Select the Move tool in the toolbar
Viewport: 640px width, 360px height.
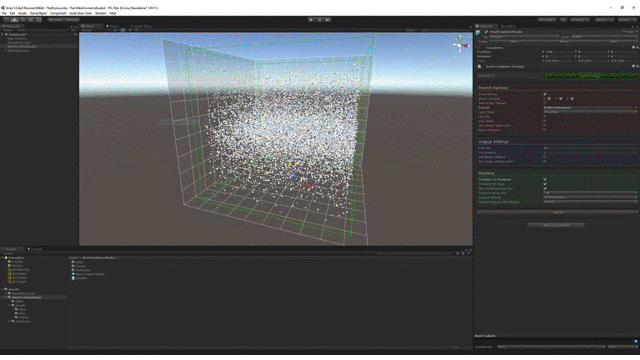(x=15, y=20)
